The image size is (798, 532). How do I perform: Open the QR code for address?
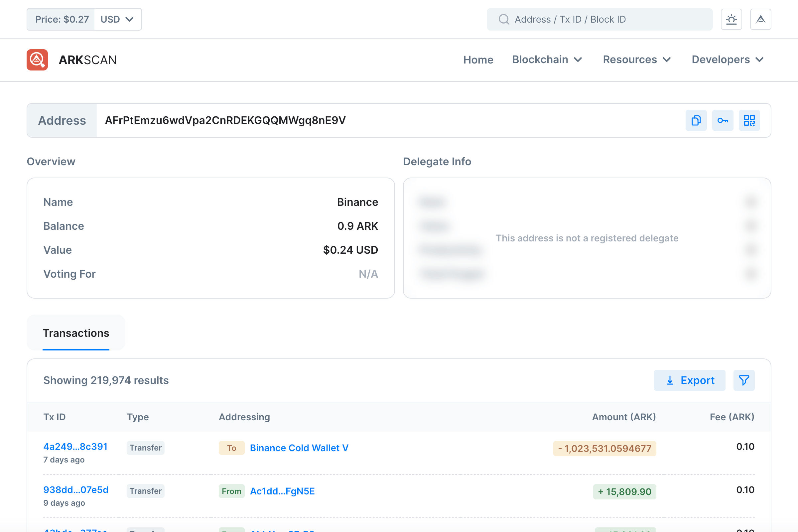(x=749, y=120)
